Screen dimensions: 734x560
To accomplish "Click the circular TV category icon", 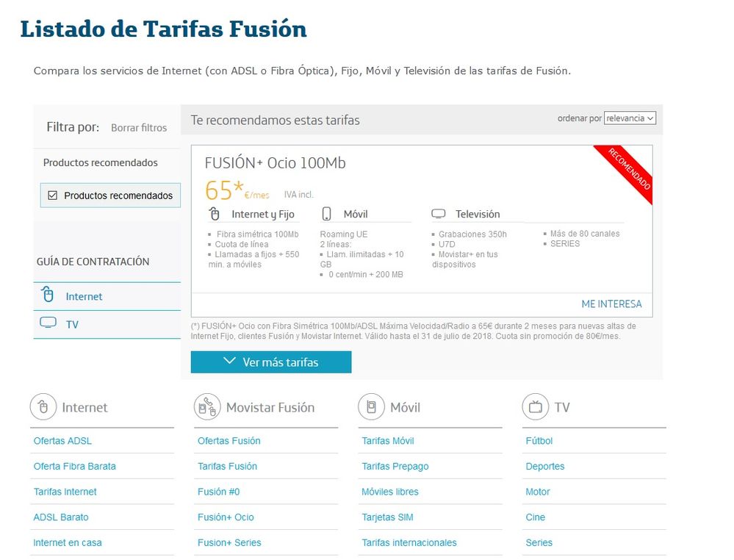I will click(x=536, y=406).
